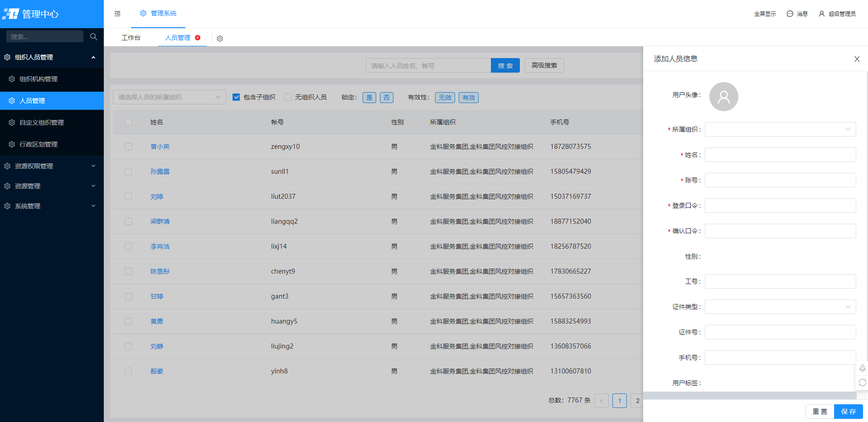
Task: Check the select-all header checkbox
Action: (x=128, y=122)
